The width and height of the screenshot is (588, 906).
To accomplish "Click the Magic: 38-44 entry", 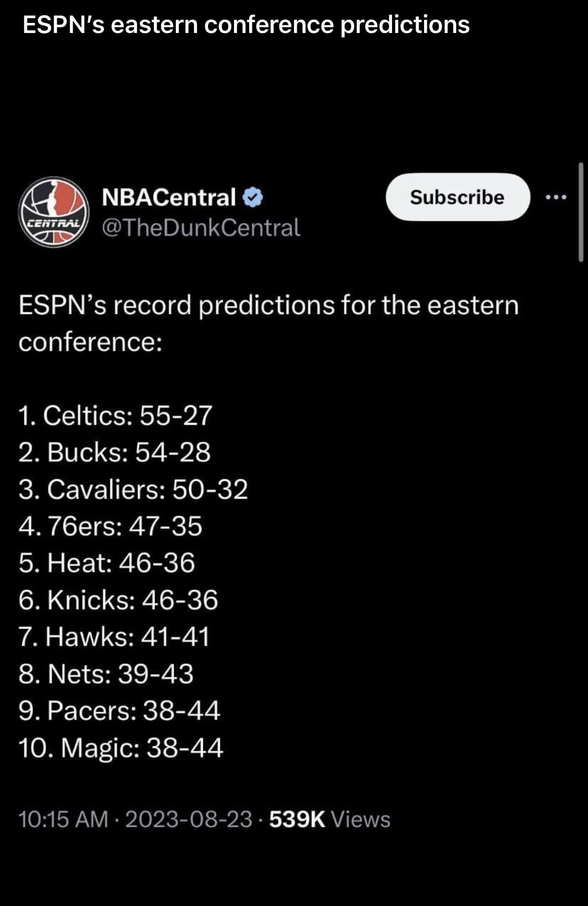I will click(120, 748).
